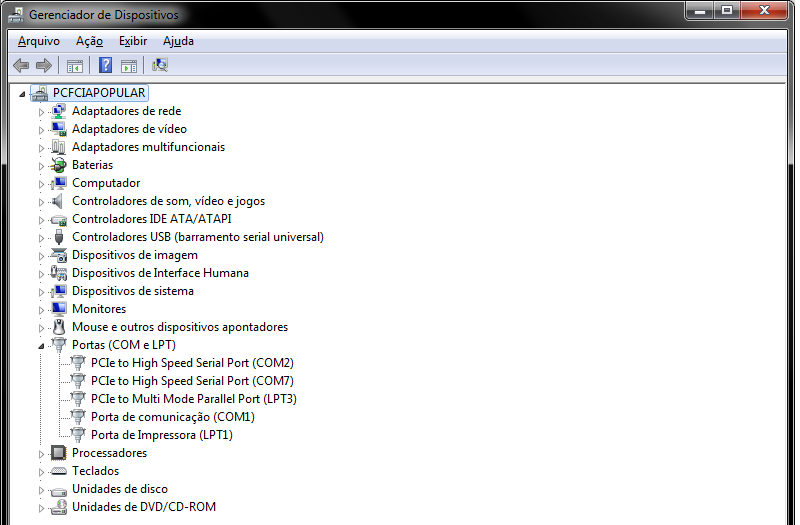Click the Baterias icon
This screenshot has height=525, width=800.
(59, 165)
